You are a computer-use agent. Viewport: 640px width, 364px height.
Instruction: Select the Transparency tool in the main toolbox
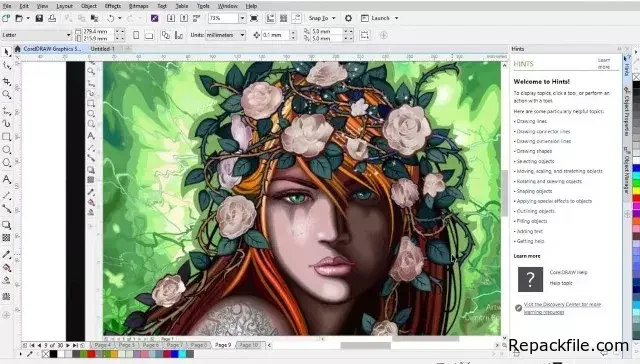pyautogui.click(x=7, y=237)
